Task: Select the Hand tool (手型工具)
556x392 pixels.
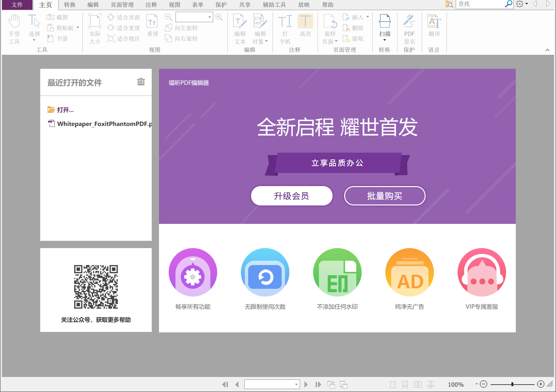Action: tap(14, 27)
